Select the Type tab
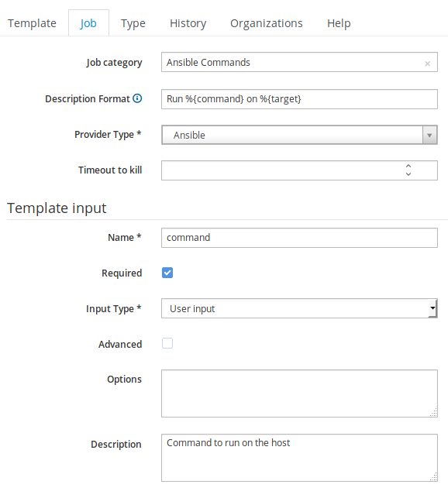 (x=133, y=23)
